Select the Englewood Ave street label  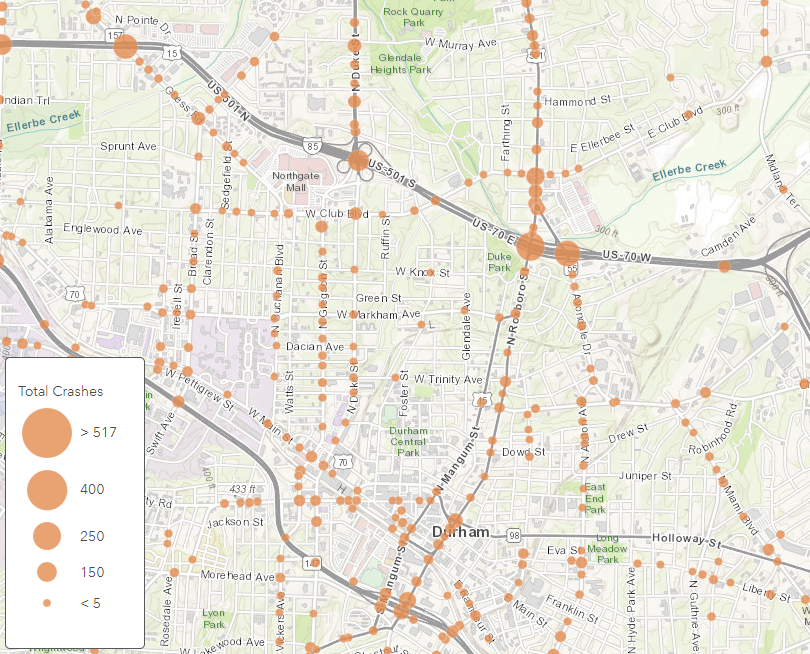coord(103,229)
